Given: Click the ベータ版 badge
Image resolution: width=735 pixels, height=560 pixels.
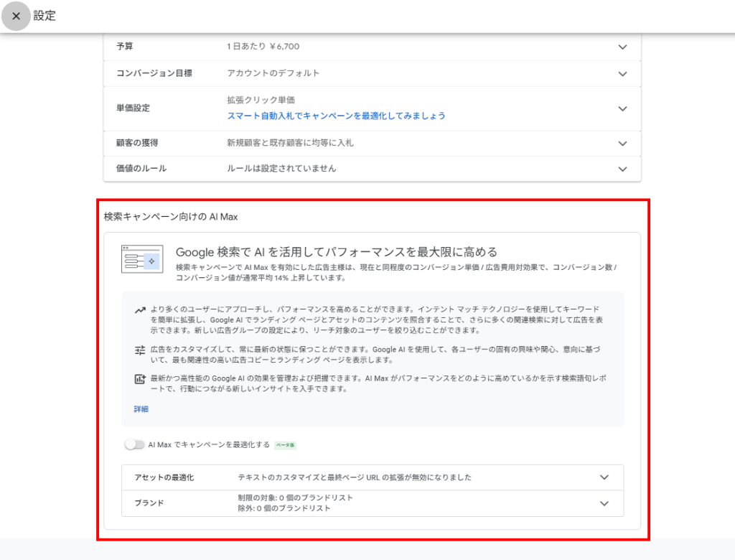Looking at the screenshot, I should point(285,445).
